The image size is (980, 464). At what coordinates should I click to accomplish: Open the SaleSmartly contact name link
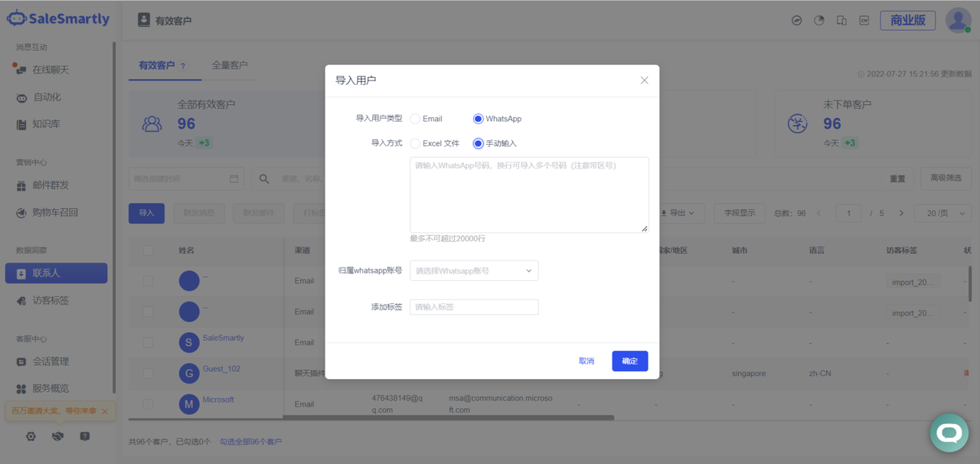tap(223, 338)
